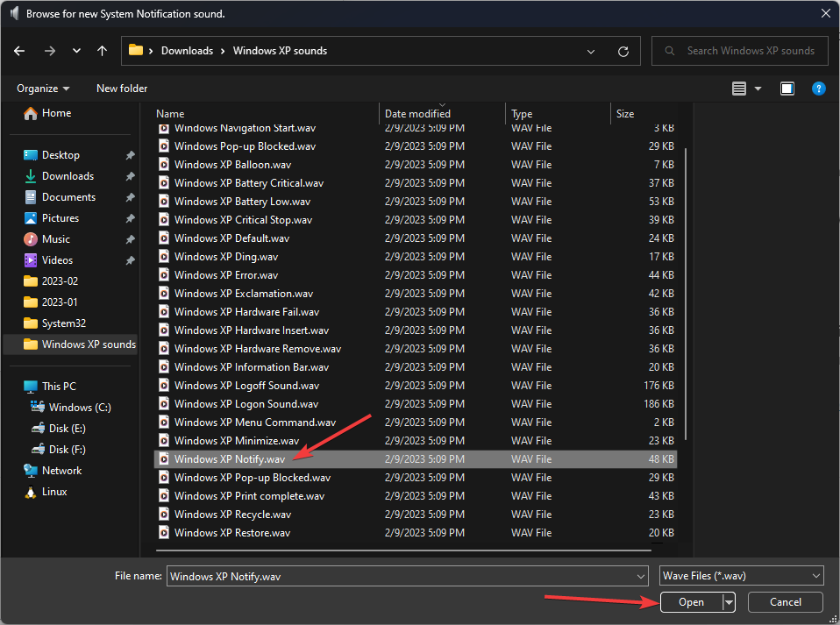Select Windows XP Restore.wav file icon
840x625 pixels.
(164, 533)
